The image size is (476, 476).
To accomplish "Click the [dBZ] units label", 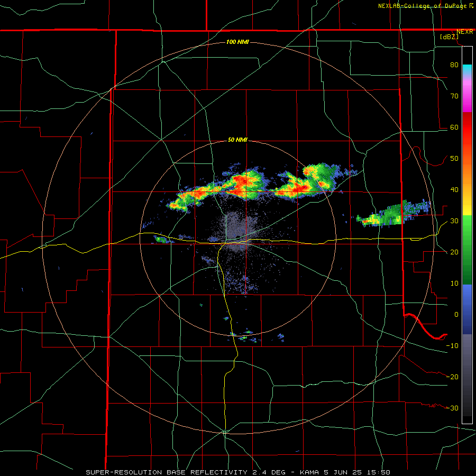I will coord(449,37).
